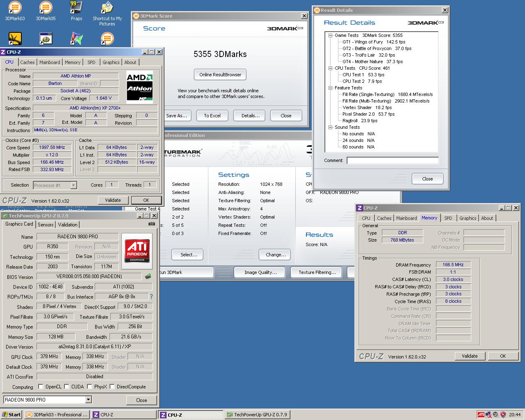The height and width of the screenshot is (420, 525).
Task: Click the Online ResultBrowser button
Action: pyautogui.click(x=220, y=75)
